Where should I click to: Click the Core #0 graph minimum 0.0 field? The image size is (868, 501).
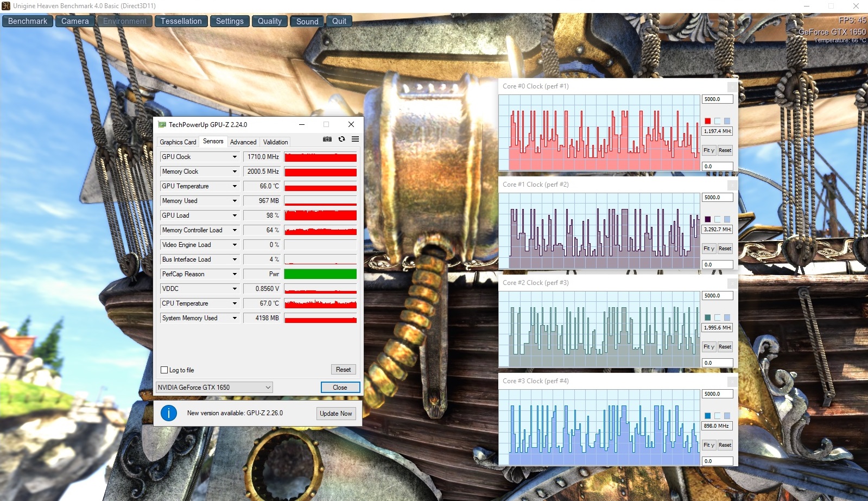[x=718, y=167]
